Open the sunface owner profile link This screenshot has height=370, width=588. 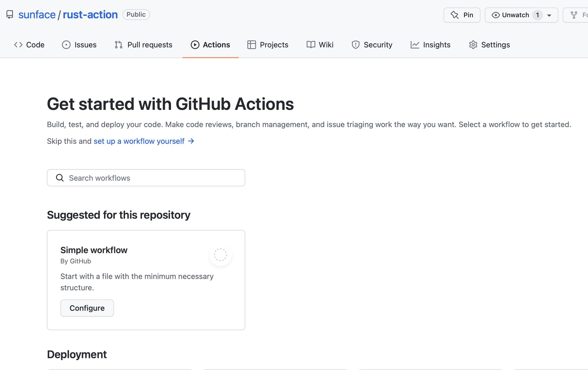pos(37,15)
